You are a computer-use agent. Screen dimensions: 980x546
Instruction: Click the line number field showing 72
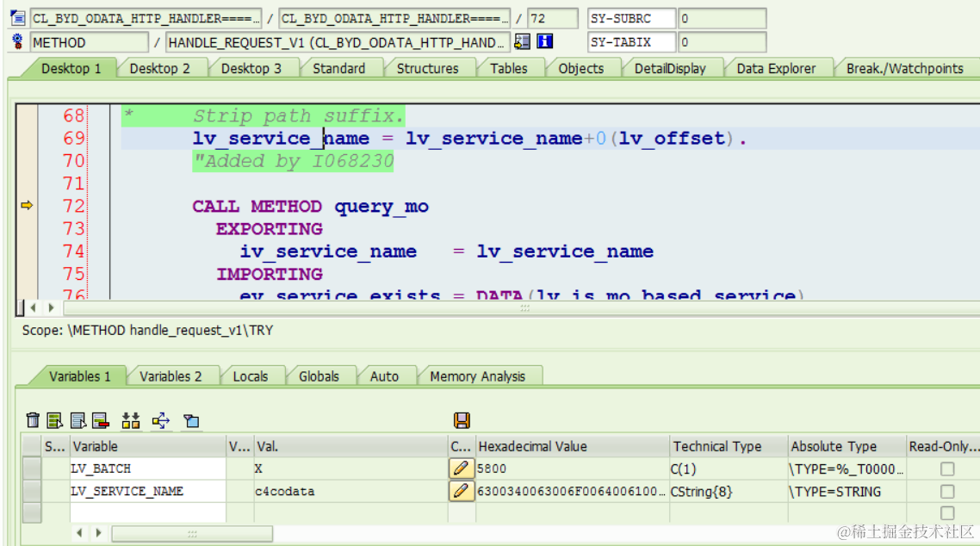point(553,18)
